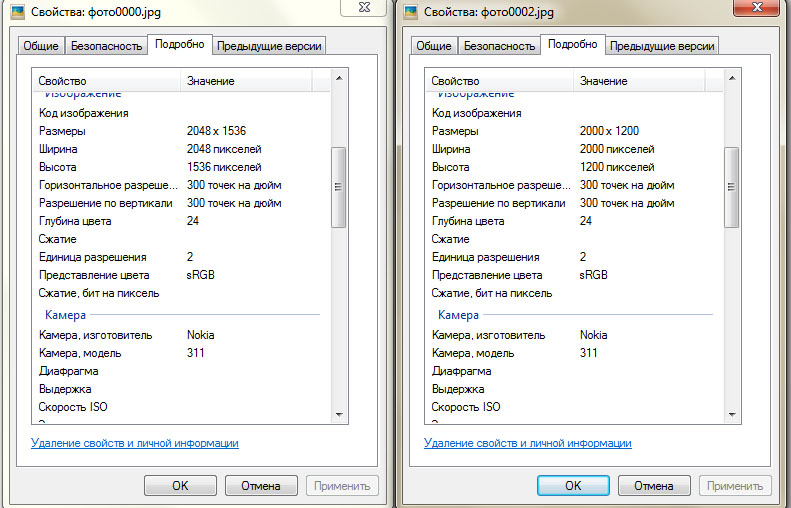
Task: Click scrollbar thumb in фото0002.jpg list
Action: (731, 187)
